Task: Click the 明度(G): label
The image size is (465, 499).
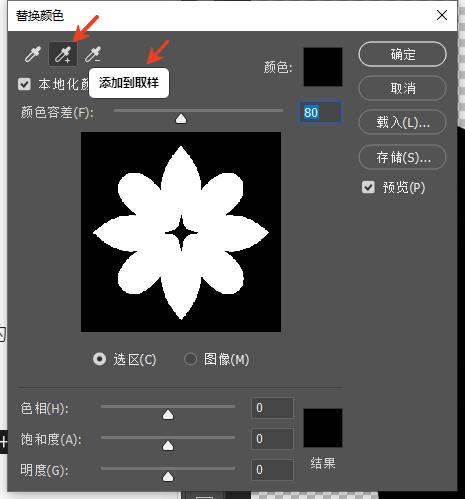Action: tap(45, 470)
